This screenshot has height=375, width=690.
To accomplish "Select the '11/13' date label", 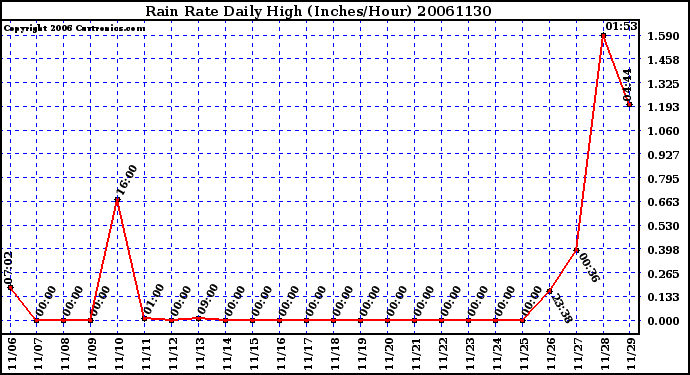I will tap(201, 354).
